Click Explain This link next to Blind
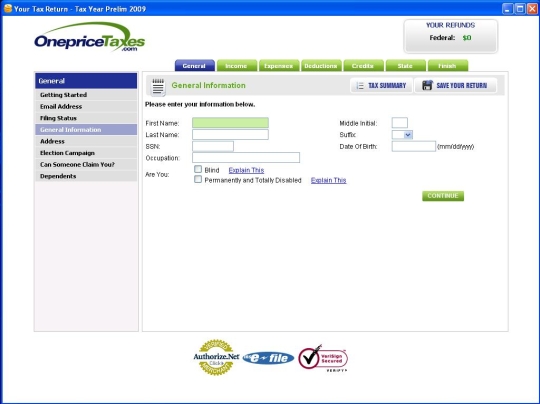 pyautogui.click(x=246, y=170)
